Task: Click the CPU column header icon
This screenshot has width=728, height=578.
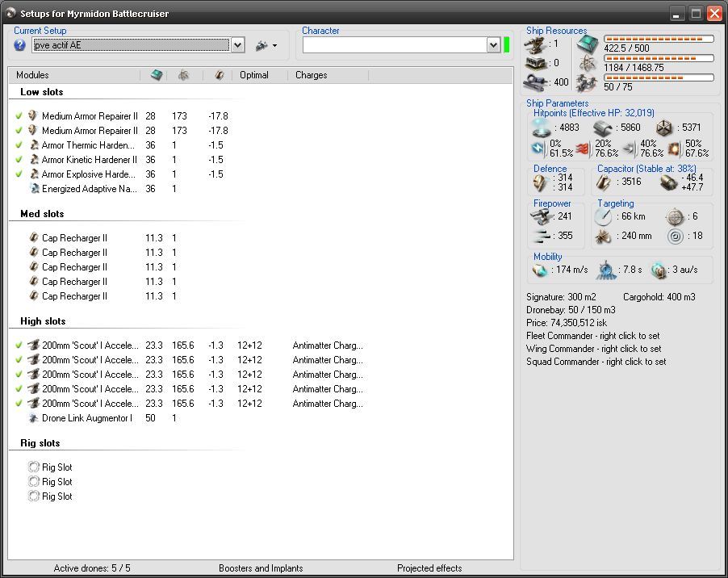Action: pos(157,75)
